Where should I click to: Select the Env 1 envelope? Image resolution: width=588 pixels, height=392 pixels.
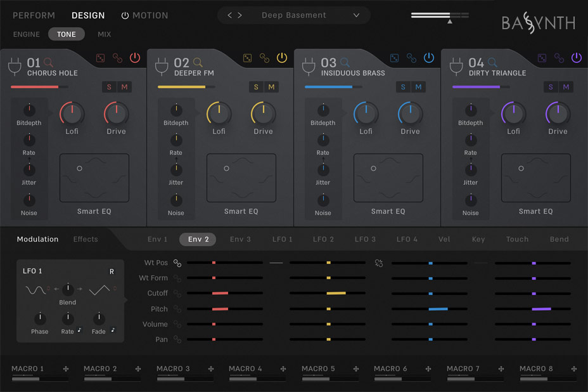click(157, 239)
